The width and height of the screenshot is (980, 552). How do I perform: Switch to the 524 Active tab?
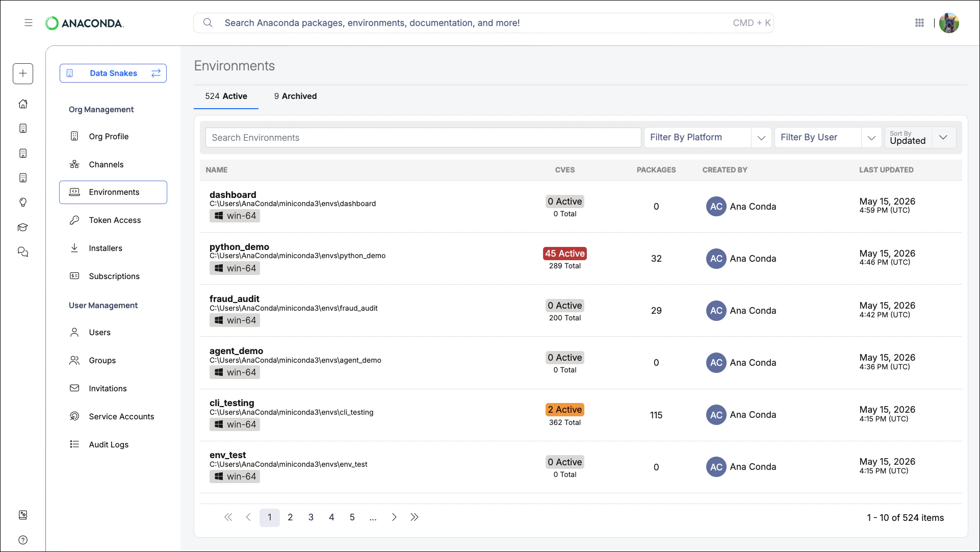click(226, 96)
